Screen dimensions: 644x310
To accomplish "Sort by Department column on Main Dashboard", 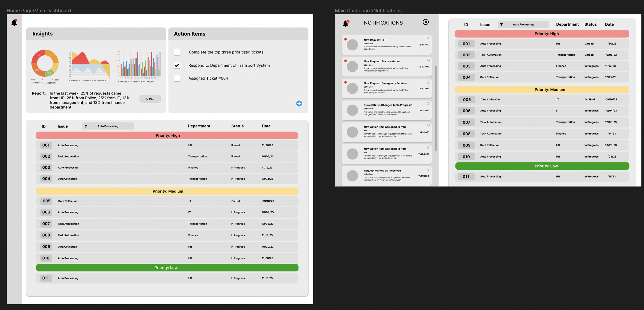I will click(x=199, y=126).
